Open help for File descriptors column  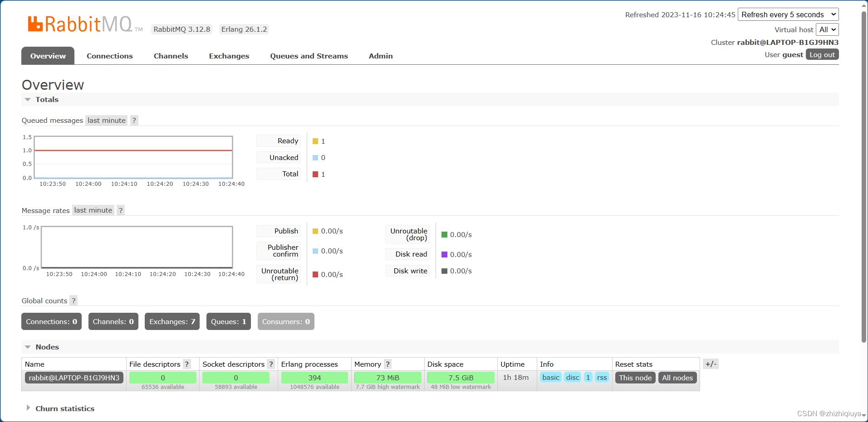187,364
